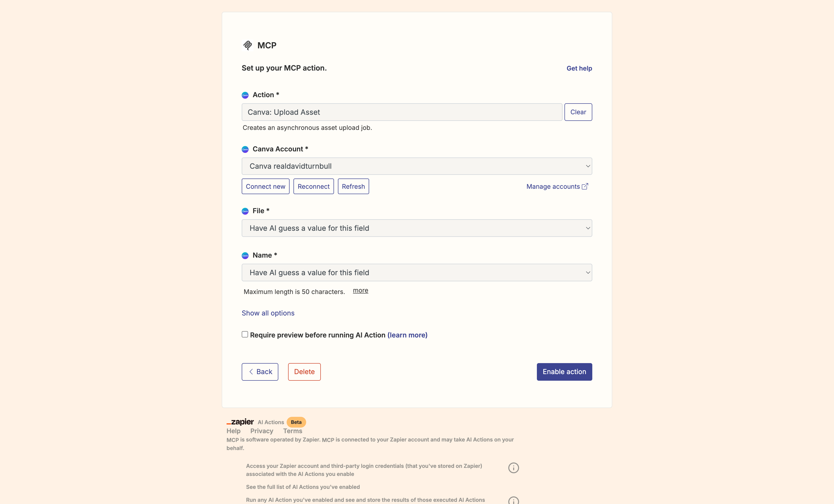The image size is (834, 504).
Task: Click the Canva icon beside Action label
Action: coord(245,95)
